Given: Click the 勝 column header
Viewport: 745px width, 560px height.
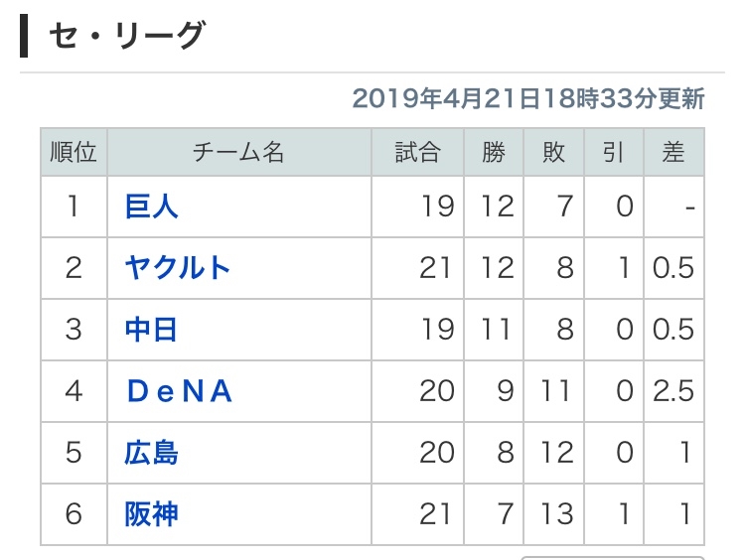Looking at the screenshot, I should point(494,152).
